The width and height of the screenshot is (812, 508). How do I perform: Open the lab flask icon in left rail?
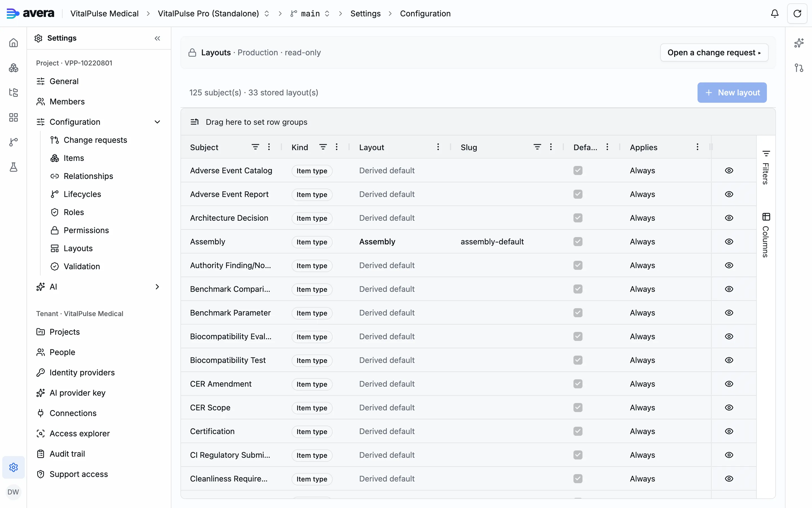(x=14, y=167)
